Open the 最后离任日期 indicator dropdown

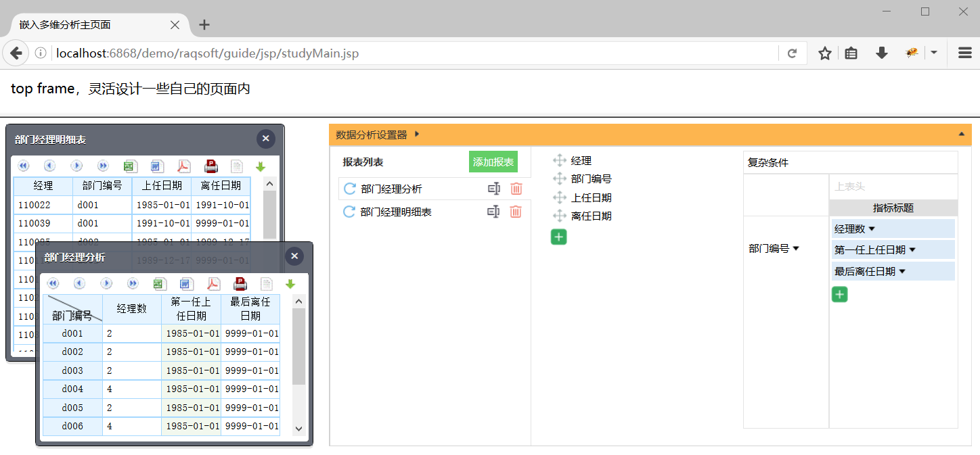click(x=902, y=272)
